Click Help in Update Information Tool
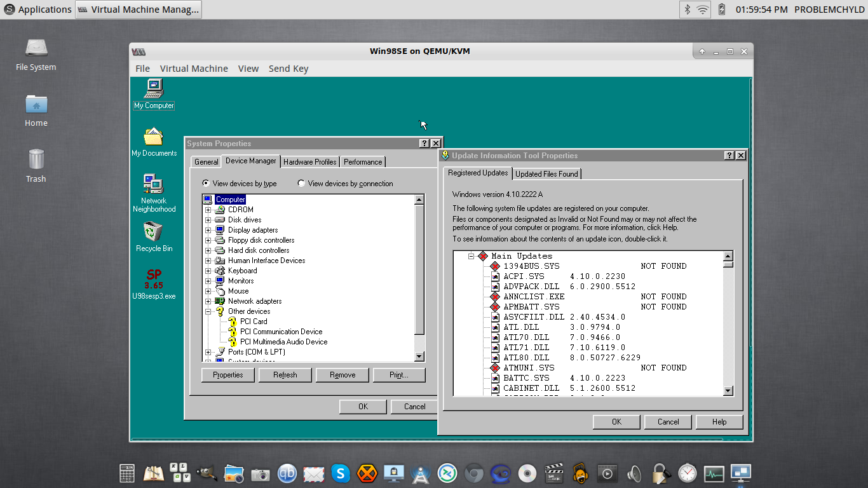Screen dimensions: 868x488 click(719, 422)
